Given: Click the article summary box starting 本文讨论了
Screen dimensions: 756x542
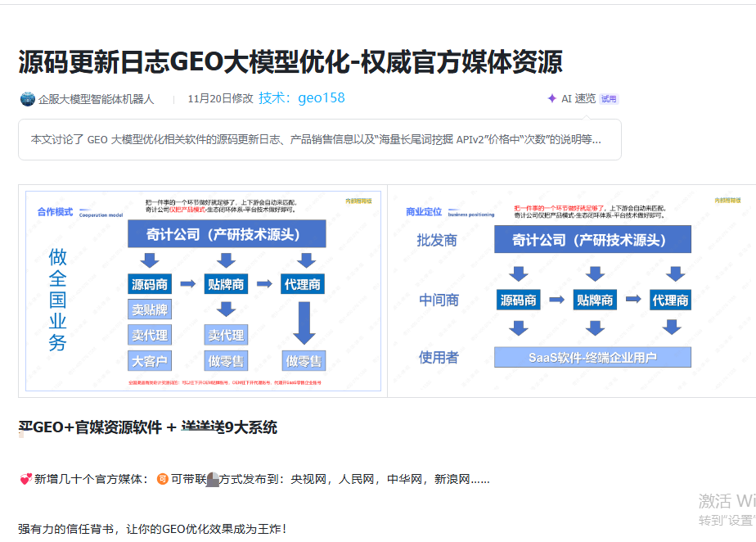Looking at the screenshot, I should pyautogui.click(x=322, y=139).
